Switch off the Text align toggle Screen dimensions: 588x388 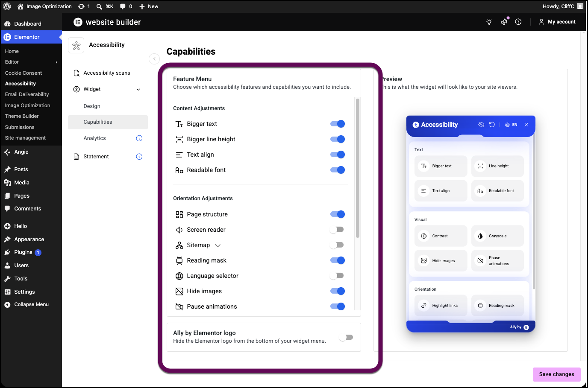(x=338, y=155)
